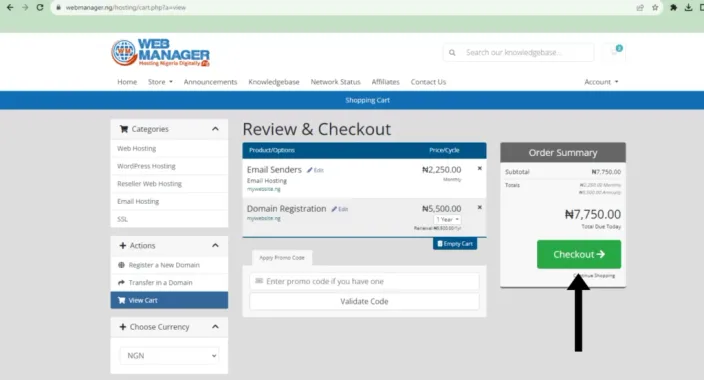The image size is (704, 380).
Task: Remove Domain Registration item with X icon
Action: (x=480, y=208)
